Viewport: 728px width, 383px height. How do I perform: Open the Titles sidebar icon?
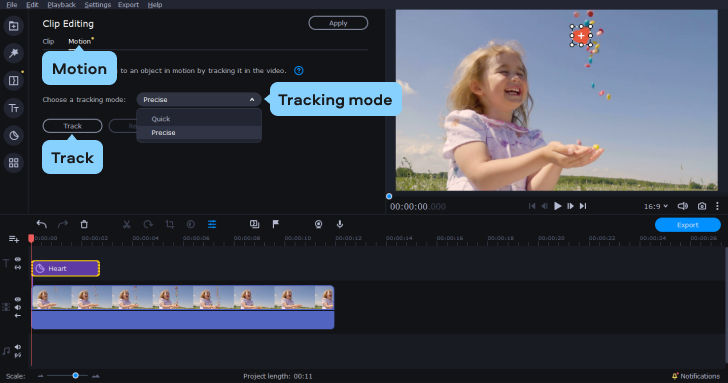13,108
